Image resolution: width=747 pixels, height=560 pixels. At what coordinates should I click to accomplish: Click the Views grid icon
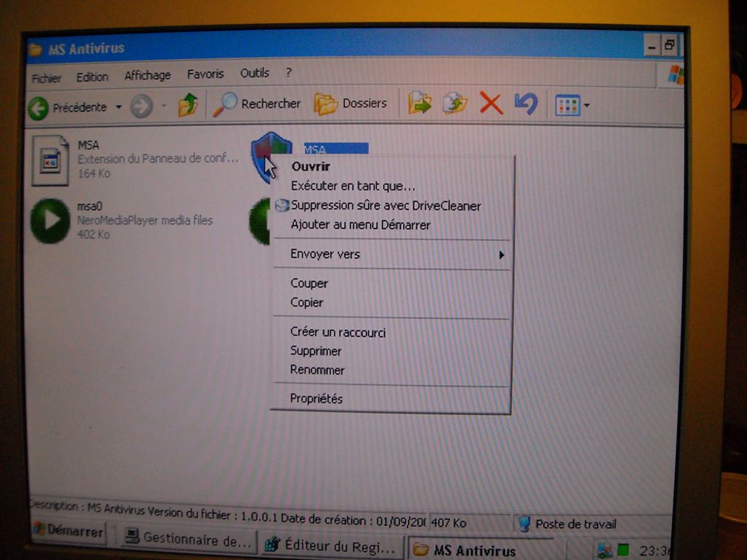pos(568,105)
